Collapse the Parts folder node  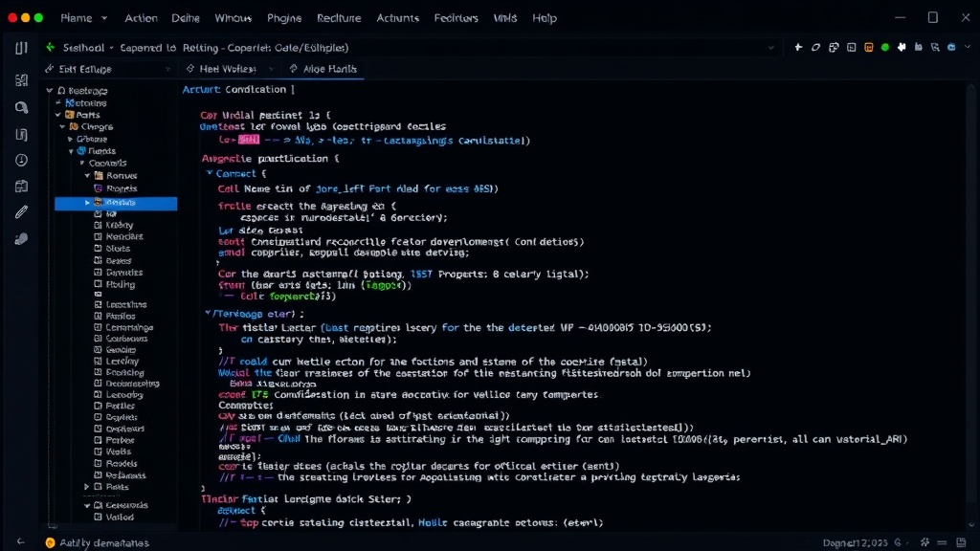coord(58,115)
